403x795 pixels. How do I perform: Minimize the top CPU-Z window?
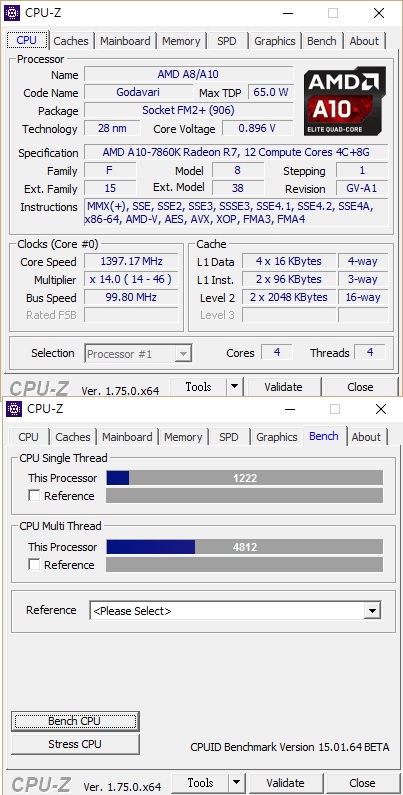287,13
